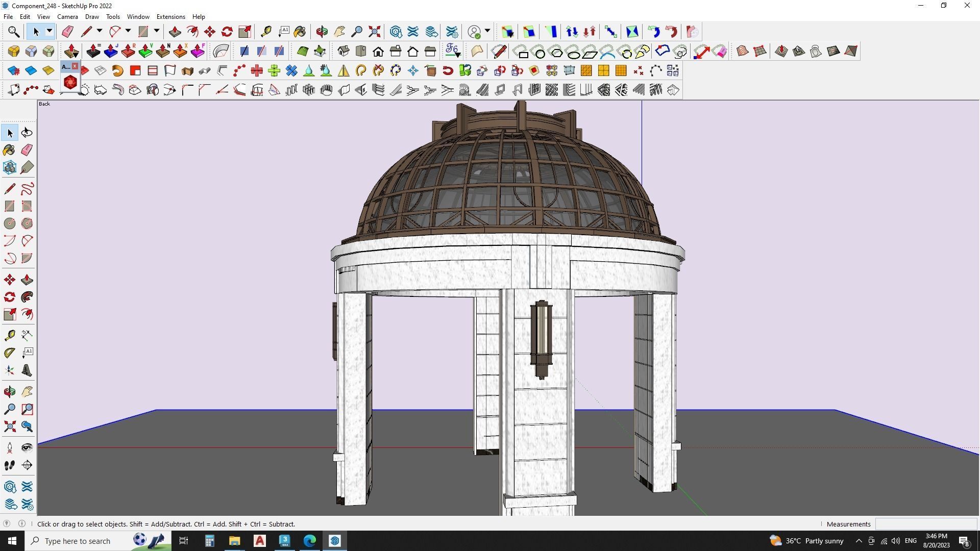Open the Windows Start menu
980x551 pixels.
(x=12, y=541)
